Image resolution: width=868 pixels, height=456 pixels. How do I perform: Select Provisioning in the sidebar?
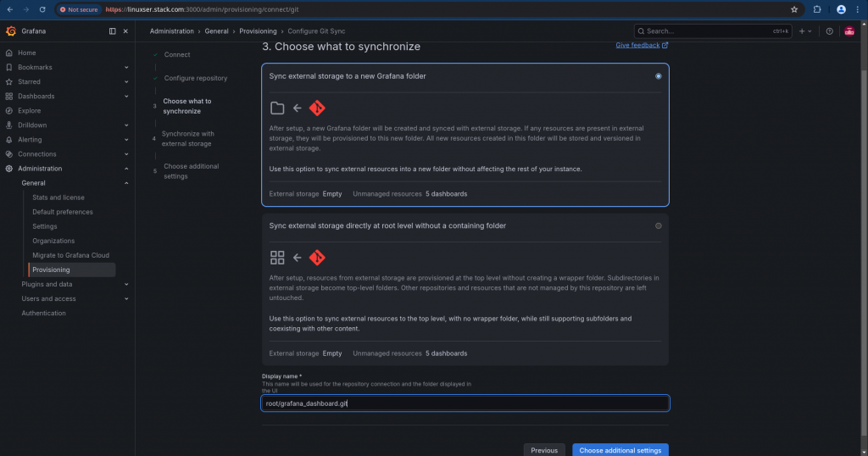point(72,270)
